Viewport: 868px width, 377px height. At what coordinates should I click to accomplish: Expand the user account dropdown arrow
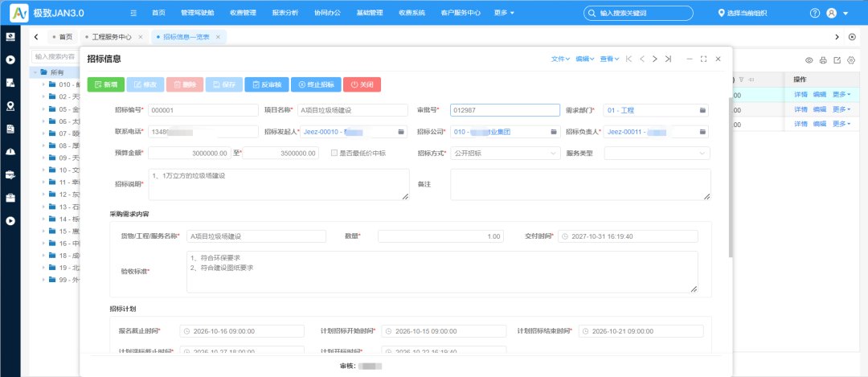(x=845, y=14)
